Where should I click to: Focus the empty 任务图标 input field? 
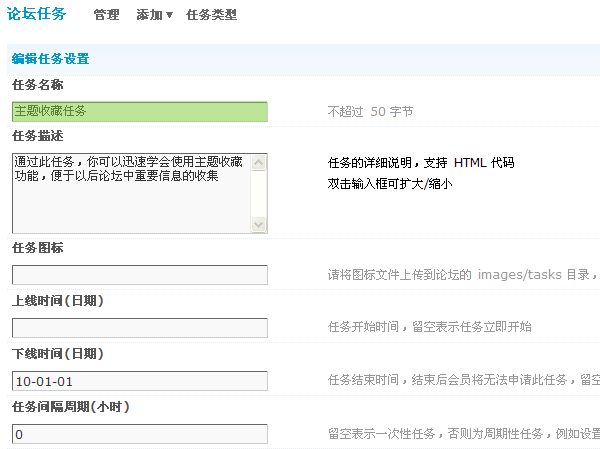click(140, 274)
